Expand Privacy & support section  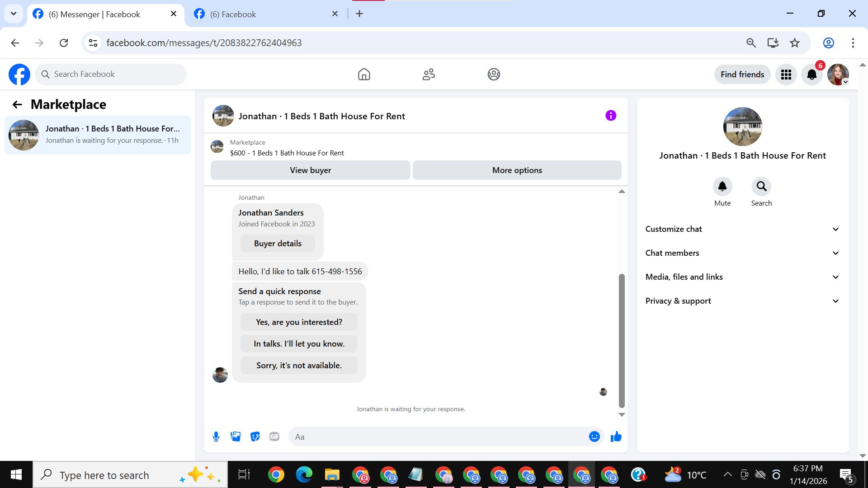[x=742, y=301]
